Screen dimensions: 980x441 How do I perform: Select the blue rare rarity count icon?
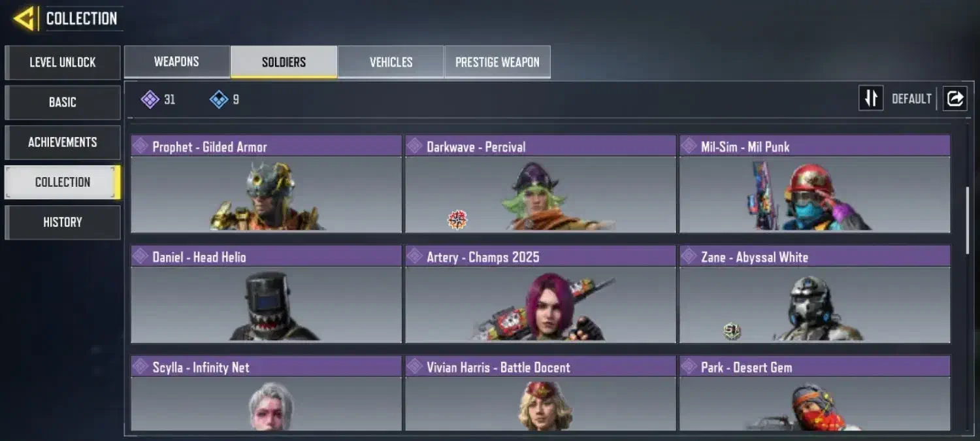[x=219, y=99]
